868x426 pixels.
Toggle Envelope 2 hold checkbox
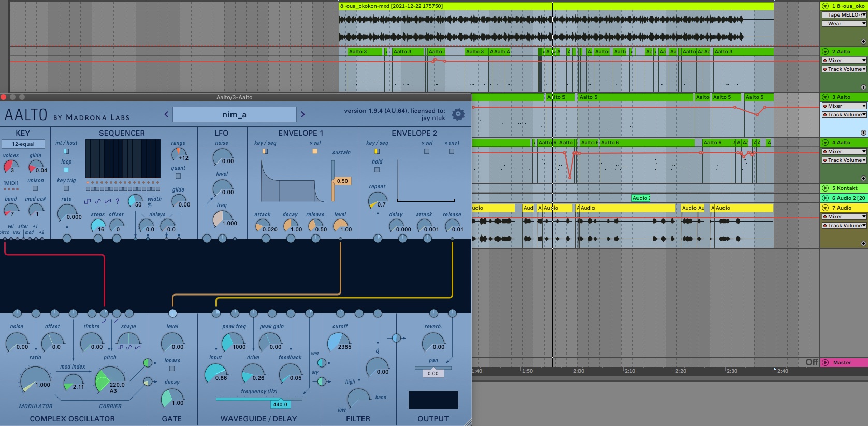pos(377,170)
